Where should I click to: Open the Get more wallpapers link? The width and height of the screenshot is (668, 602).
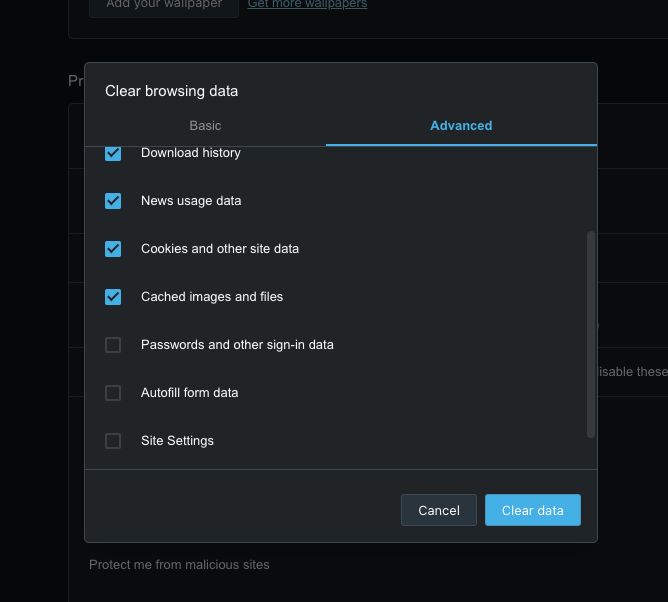307,4
